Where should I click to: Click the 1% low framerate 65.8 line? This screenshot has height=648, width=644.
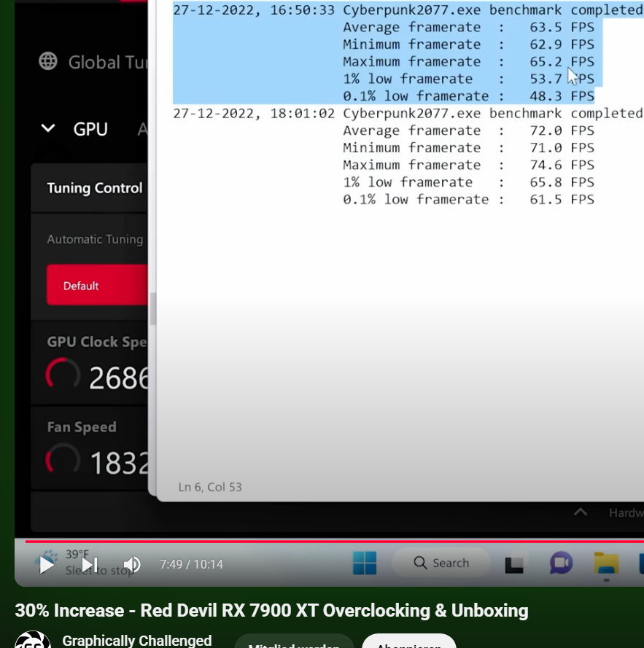[x=468, y=182]
